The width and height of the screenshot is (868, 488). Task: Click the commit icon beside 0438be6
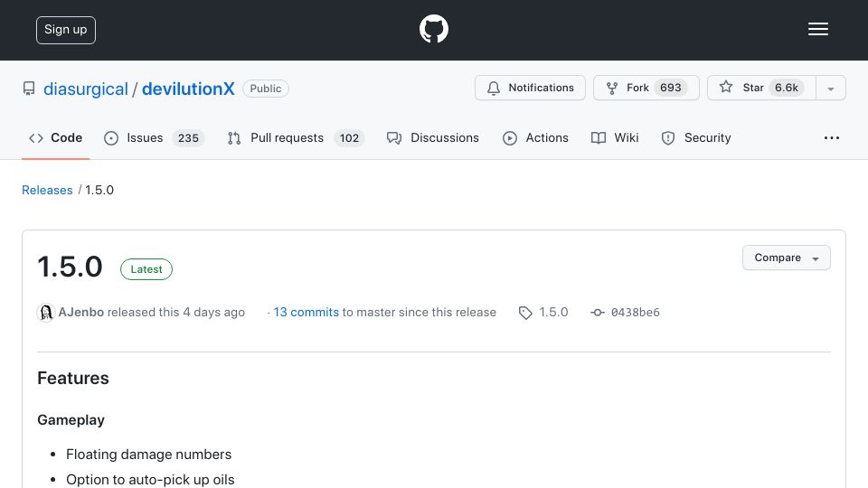point(598,313)
